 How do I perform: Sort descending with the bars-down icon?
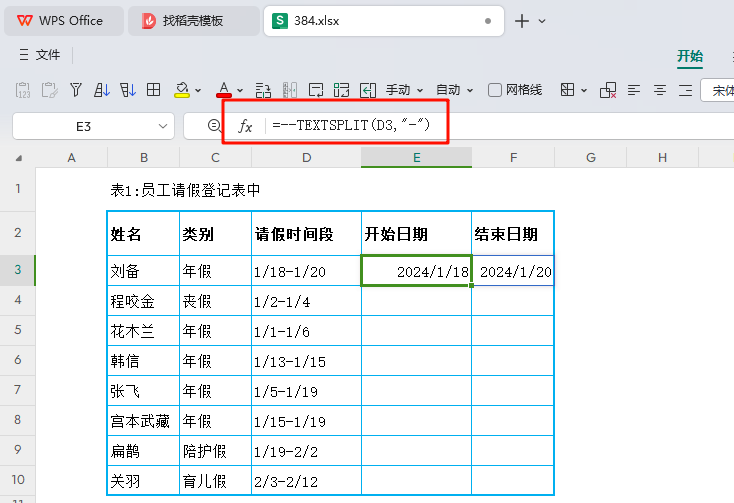pyautogui.click(x=127, y=89)
